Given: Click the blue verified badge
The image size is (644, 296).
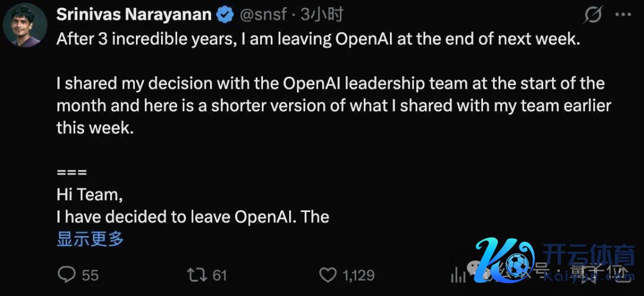Looking at the screenshot, I should coord(225,15).
